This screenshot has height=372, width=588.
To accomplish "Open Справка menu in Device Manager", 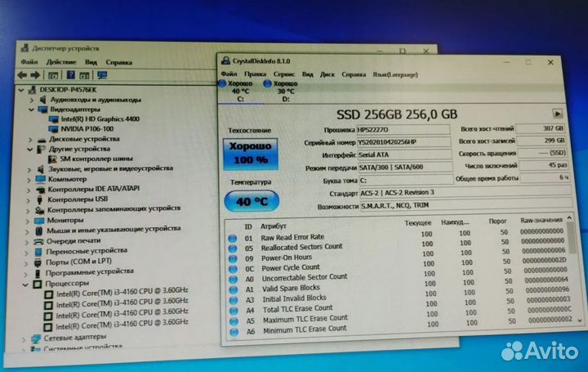I will 119,62.
